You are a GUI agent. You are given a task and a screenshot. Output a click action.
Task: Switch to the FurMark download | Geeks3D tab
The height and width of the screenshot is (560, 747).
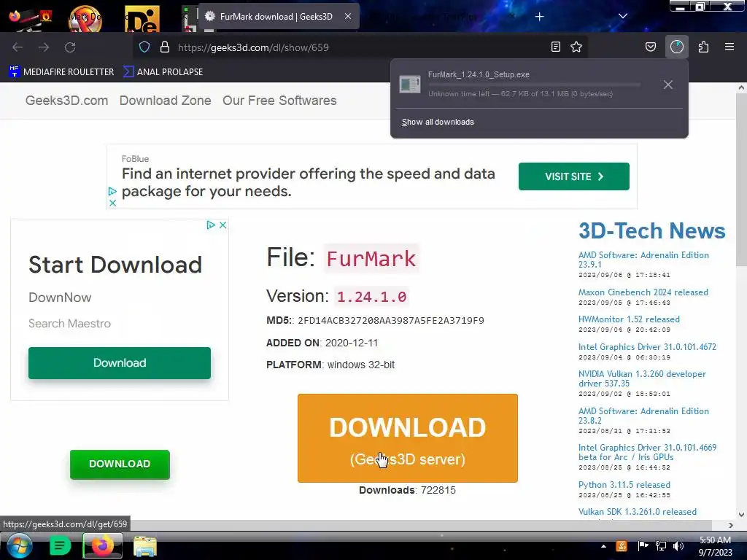[279, 16]
